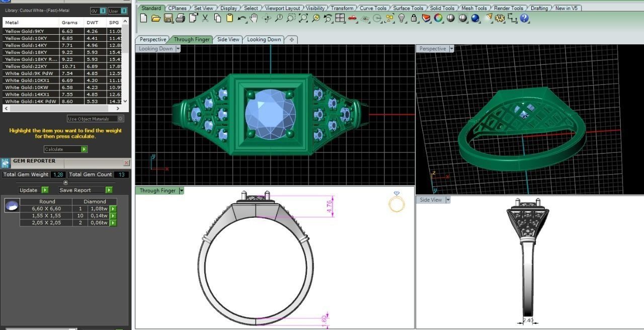Click the dimension tool icon
This screenshot has width=644, height=330.
pyautogui.click(x=512, y=18)
